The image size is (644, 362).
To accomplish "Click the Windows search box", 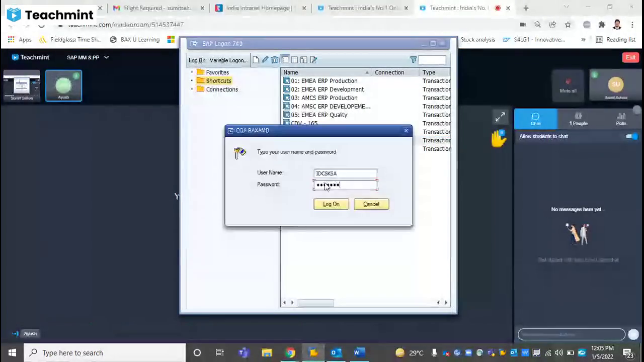I will [105, 353].
